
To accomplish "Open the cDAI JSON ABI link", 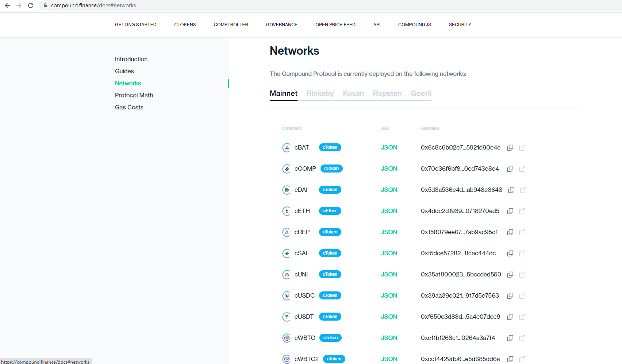I will (x=389, y=190).
